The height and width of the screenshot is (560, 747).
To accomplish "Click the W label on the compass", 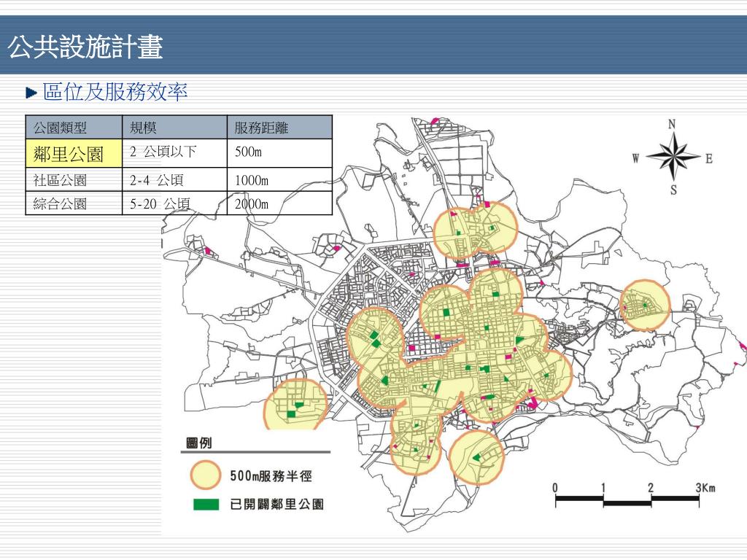I will (x=635, y=158).
